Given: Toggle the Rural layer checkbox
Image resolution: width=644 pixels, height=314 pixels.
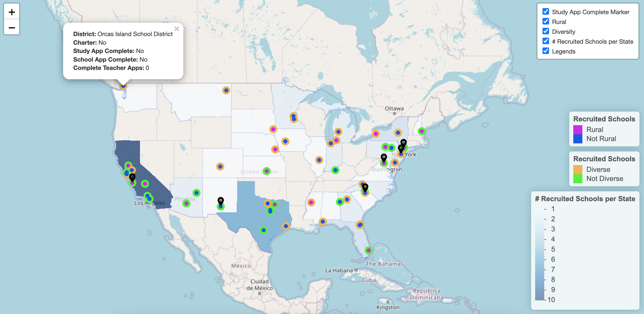Looking at the screenshot, I should pyautogui.click(x=546, y=21).
